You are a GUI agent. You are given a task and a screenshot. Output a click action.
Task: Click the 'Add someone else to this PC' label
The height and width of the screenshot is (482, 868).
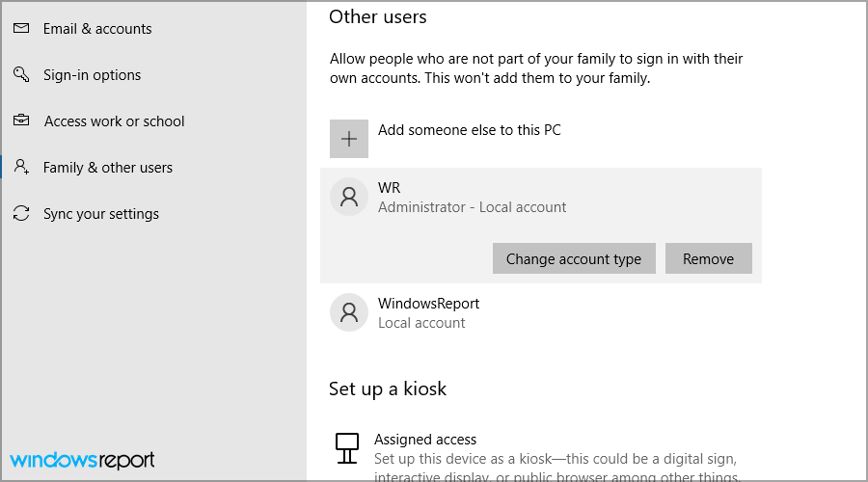click(469, 130)
